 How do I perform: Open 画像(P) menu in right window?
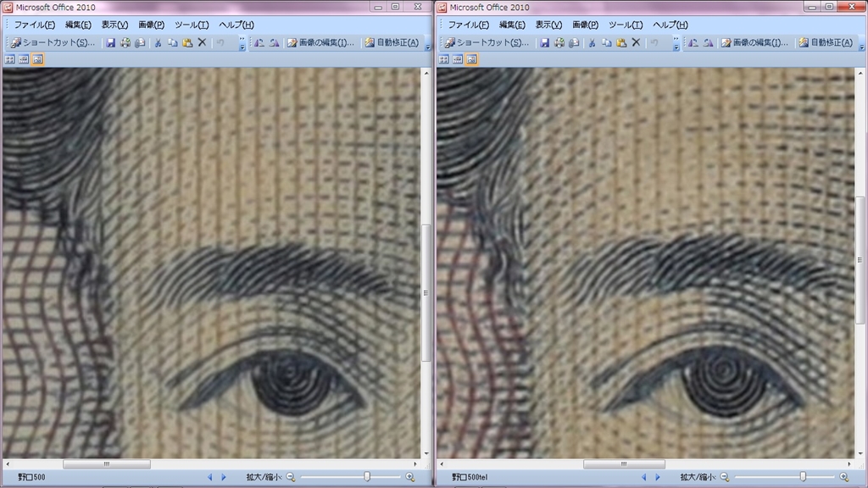pos(585,25)
